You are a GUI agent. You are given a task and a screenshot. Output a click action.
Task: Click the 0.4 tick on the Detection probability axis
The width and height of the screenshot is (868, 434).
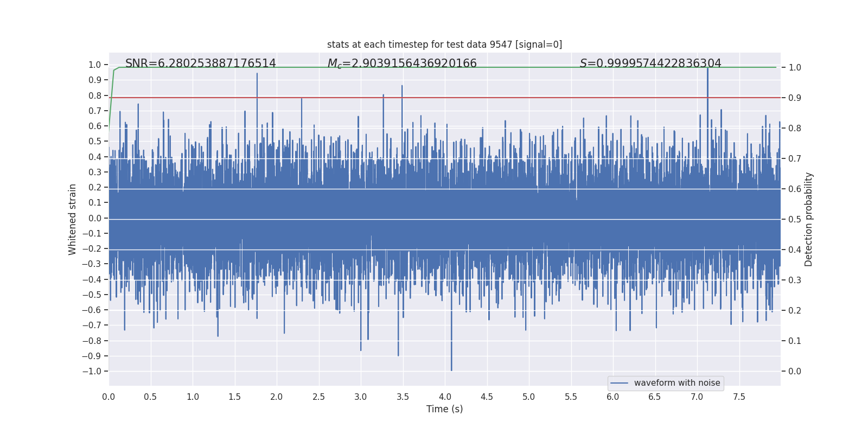tap(795, 250)
